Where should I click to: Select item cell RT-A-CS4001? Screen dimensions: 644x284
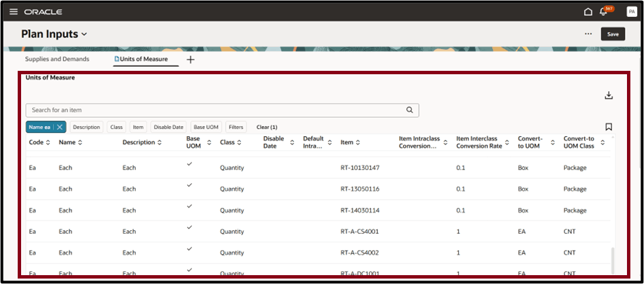point(359,232)
